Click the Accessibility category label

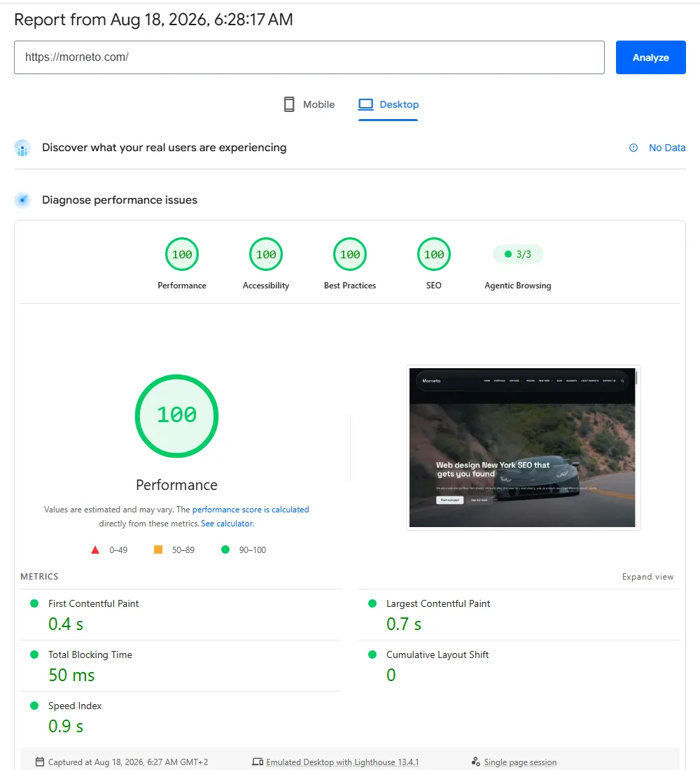(x=266, y=286)
